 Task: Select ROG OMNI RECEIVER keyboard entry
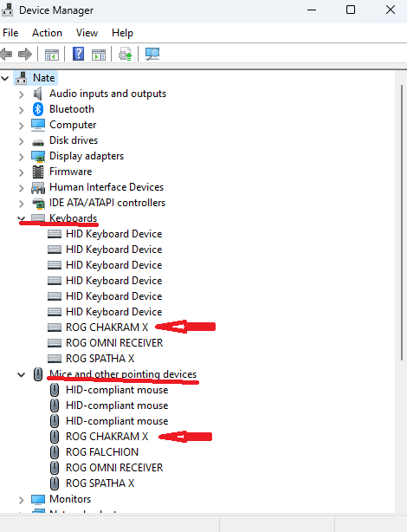pos(114,343)
